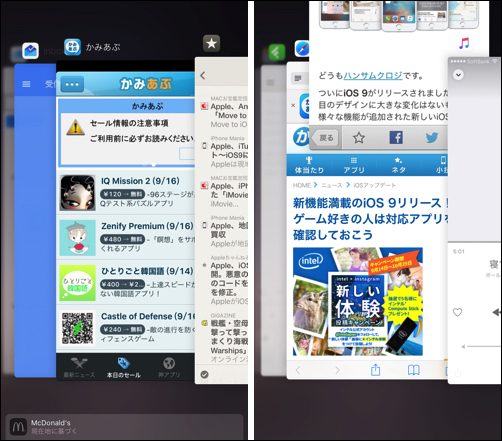Adjust the music volume slider
Image resolution: width=502 pixels, height=441 pixels.
coord(481,347)
